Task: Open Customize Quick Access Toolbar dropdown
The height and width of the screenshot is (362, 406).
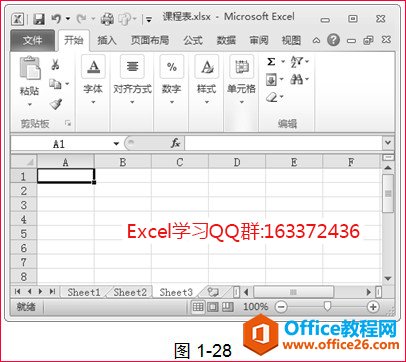Action: click(x=149, y=20)
